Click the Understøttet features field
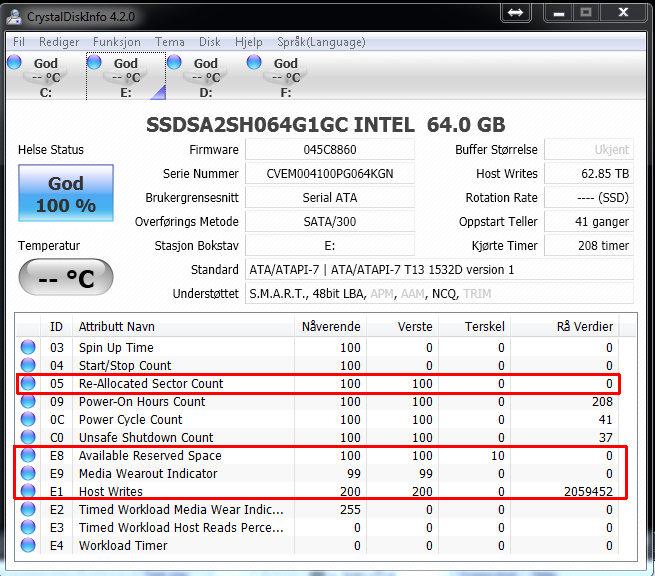This screenshot has width=655, height=576. pos(439,294)
